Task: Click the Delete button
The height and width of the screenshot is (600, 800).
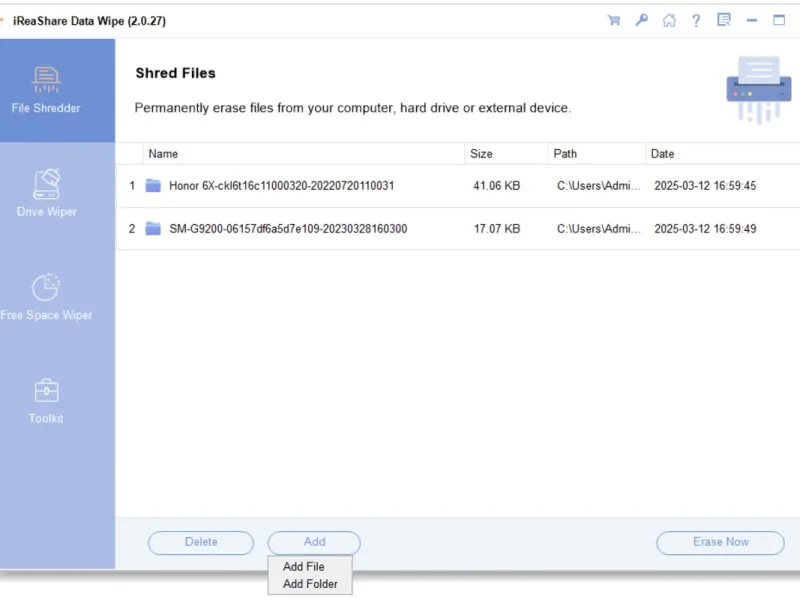Action: 201,542
